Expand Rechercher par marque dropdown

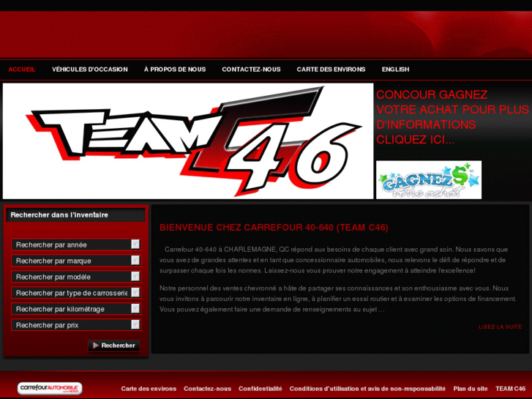click(75, 261)
